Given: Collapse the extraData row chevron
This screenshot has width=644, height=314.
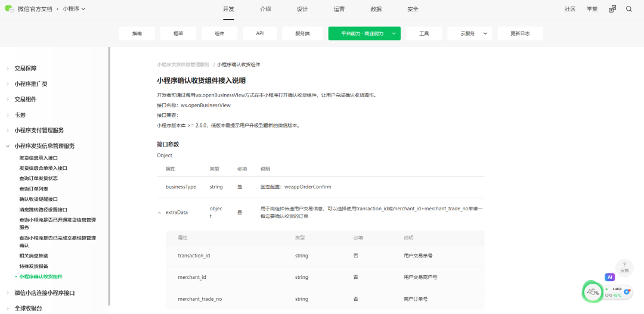Looking at the screenshot, I should coord(159,213).
